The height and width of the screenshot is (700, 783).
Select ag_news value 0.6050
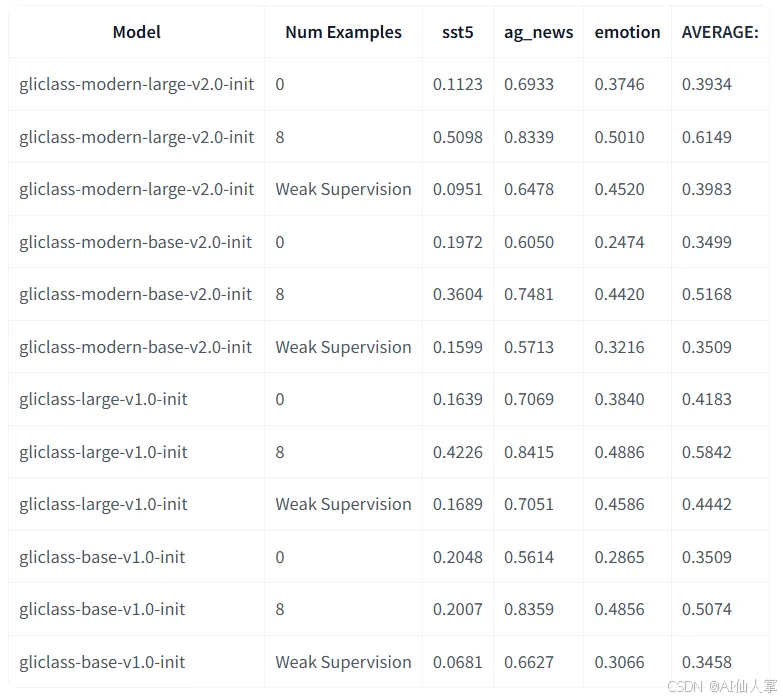tap(529, 242)
